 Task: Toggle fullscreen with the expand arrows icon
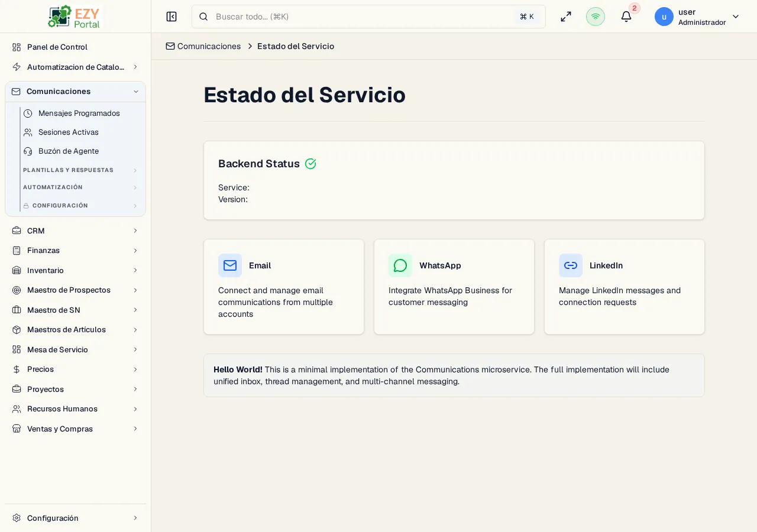(x=566, y=17)
